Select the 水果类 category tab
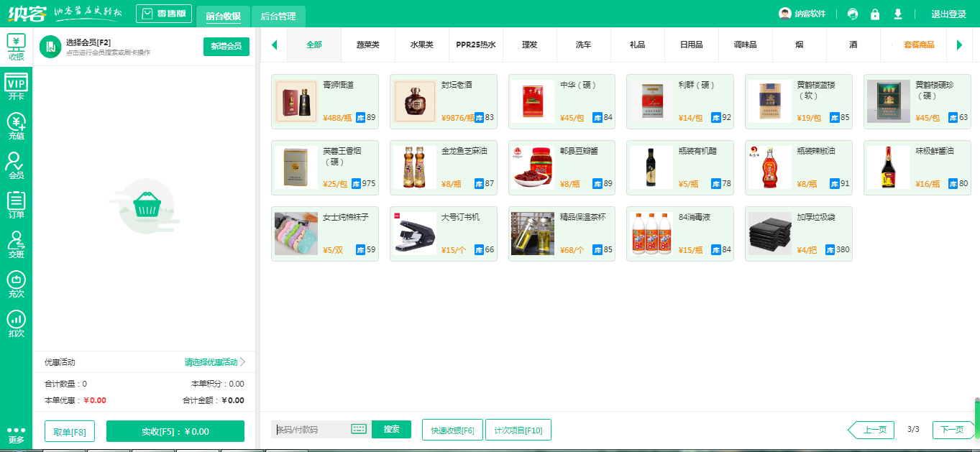This screenshot has height=452, width=980. tap(421, 45)
